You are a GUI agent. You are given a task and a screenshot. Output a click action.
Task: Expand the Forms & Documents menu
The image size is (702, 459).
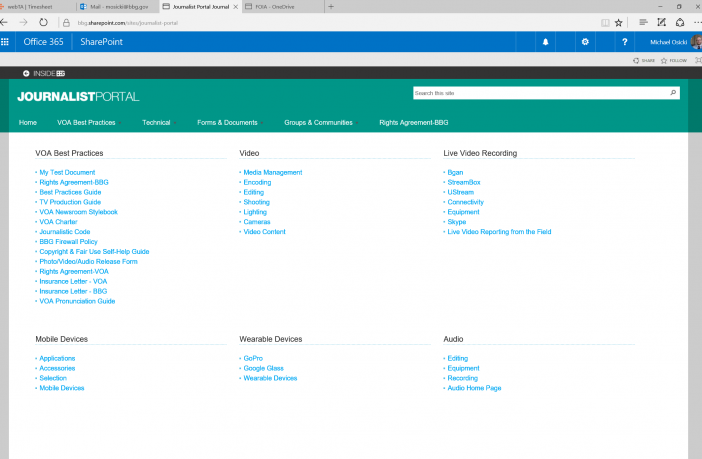pos(230,122)
